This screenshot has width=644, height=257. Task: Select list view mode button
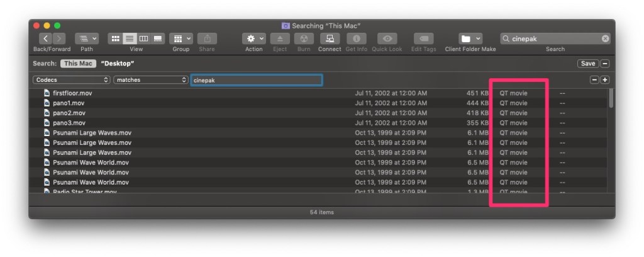[x=130, y=38]
